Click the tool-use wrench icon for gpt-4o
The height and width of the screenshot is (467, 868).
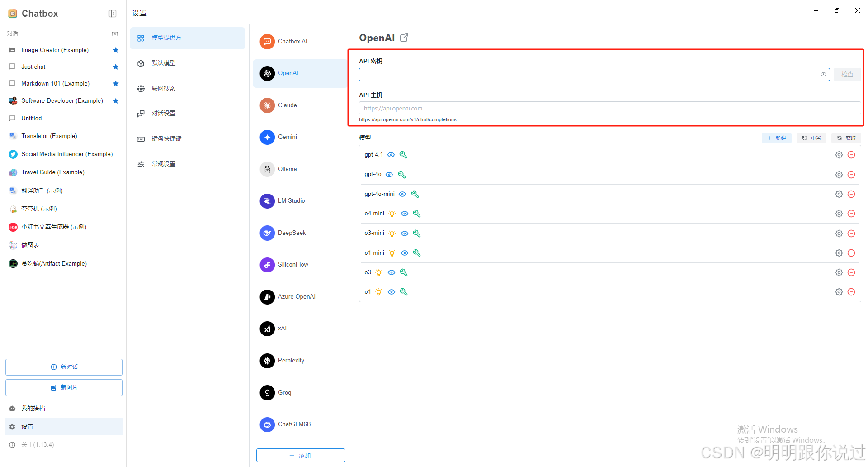[x=402, y=175]
